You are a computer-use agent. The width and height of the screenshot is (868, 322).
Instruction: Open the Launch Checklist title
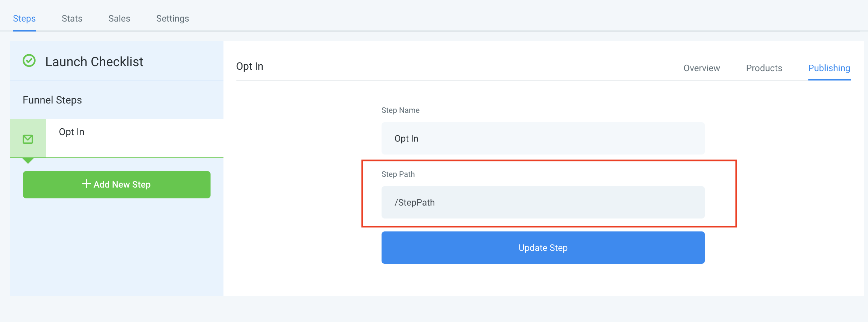pyautogui.click(x=94, y=62)
